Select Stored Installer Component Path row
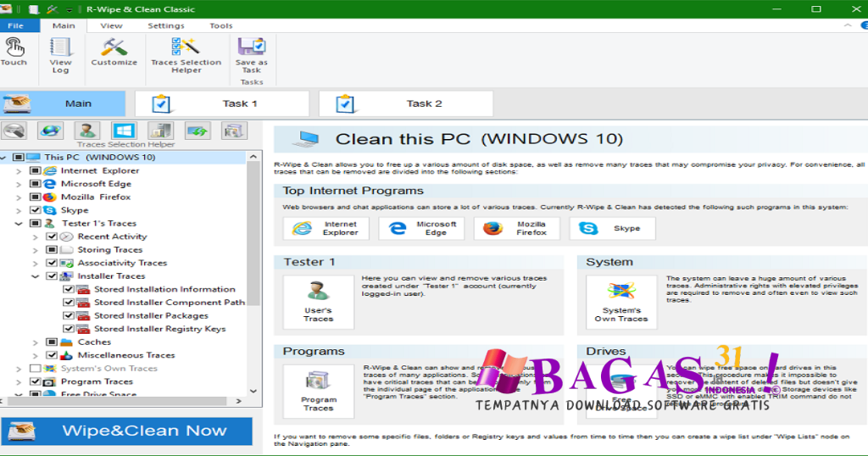868x456 pixels. (x=170, y=302)
